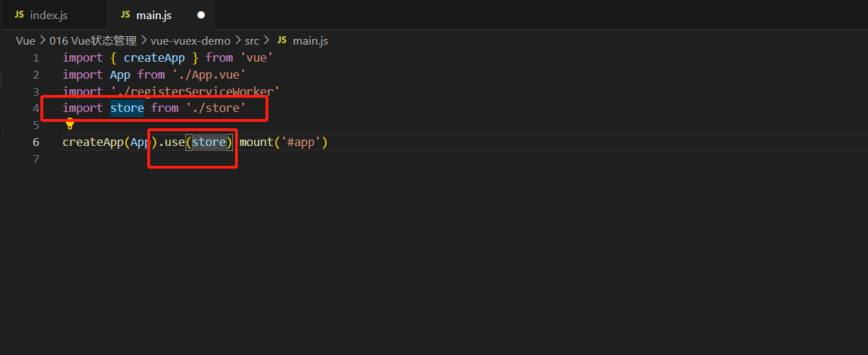Expand the 016 Vue状态管理 breadcrumb

click(94, 40)
